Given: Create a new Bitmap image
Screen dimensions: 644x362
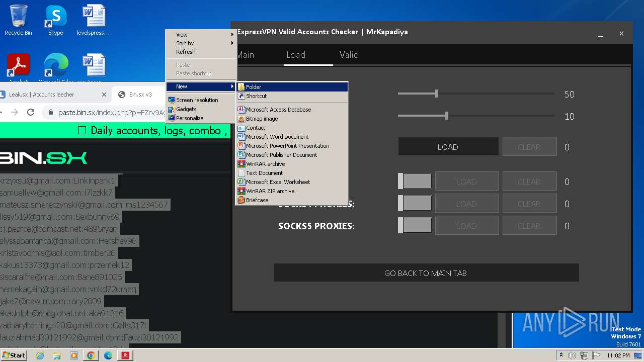Looking at the screenshot, I should point(292,119).
